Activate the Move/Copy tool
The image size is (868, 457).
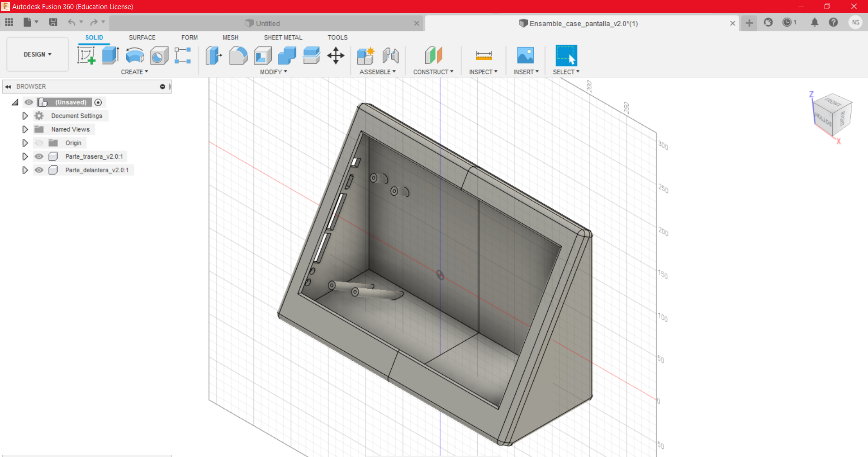click(336, 55)
